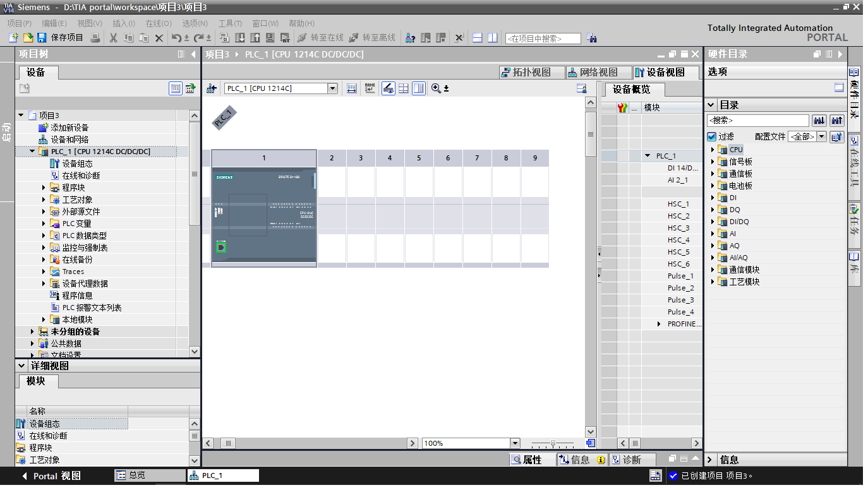868x490 pixels.
Task: Click the overview navigation icon at canvas corner
Action: point(590,443)
